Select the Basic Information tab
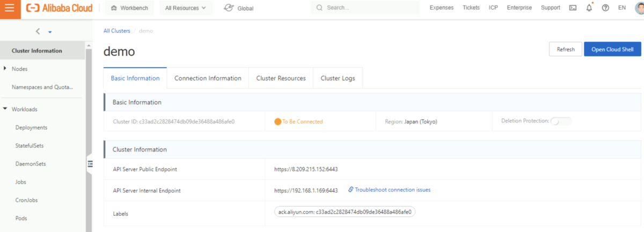This screenshot has width=644, height=232. click(135, 78)
